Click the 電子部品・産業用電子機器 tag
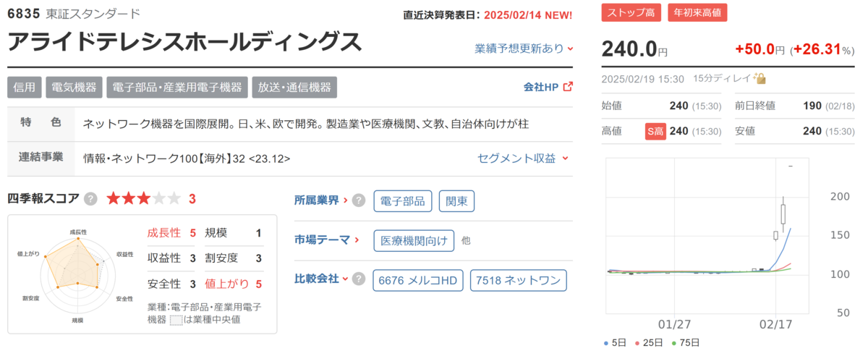Screen dimensions: 868x351 click(x=177, y=88)
